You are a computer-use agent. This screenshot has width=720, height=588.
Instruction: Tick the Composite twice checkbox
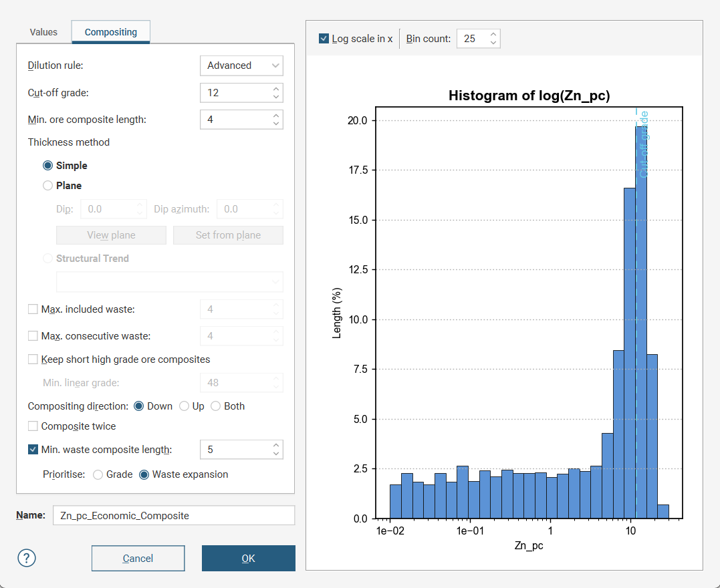pyautogui.click(x=33, y=426)
